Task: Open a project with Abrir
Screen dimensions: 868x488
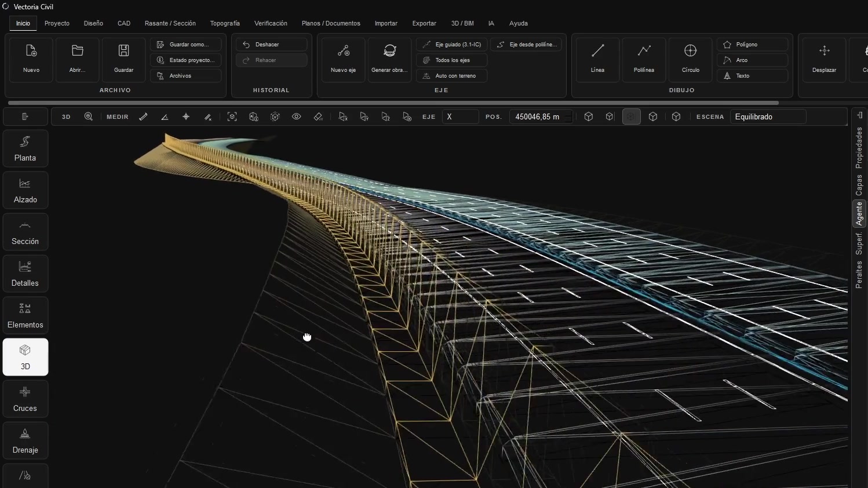Action: (x=78, y=59)
